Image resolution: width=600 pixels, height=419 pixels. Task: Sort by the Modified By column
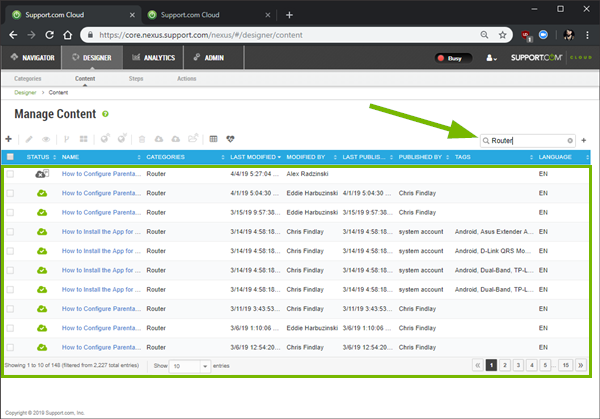tap(311, 157)
